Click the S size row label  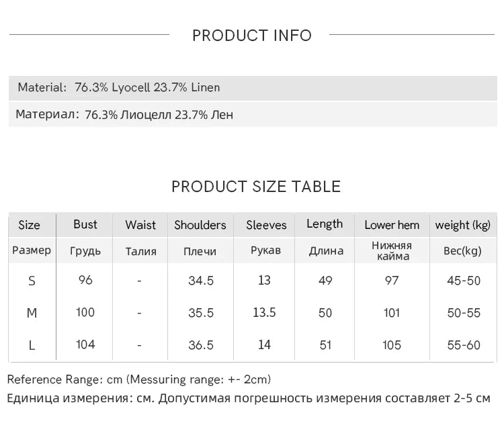pyautogui.click(x=32, y=281)
